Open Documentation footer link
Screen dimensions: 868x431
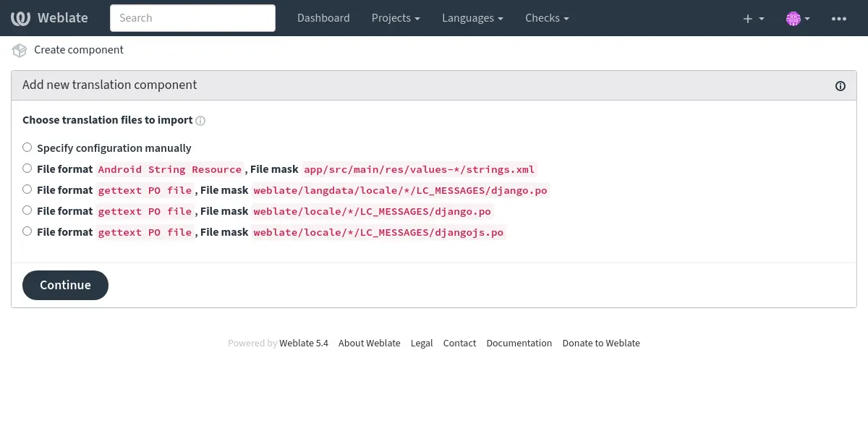pyautogui.click(x=519, y=343)
